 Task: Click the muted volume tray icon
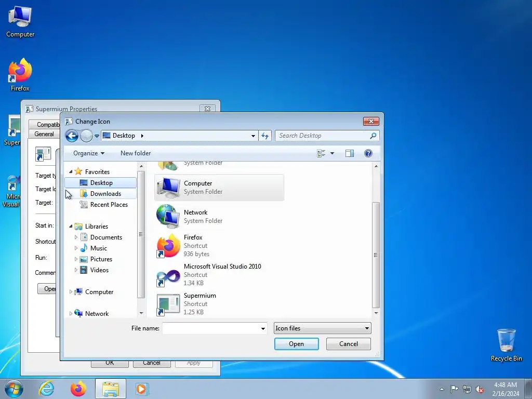480,389
